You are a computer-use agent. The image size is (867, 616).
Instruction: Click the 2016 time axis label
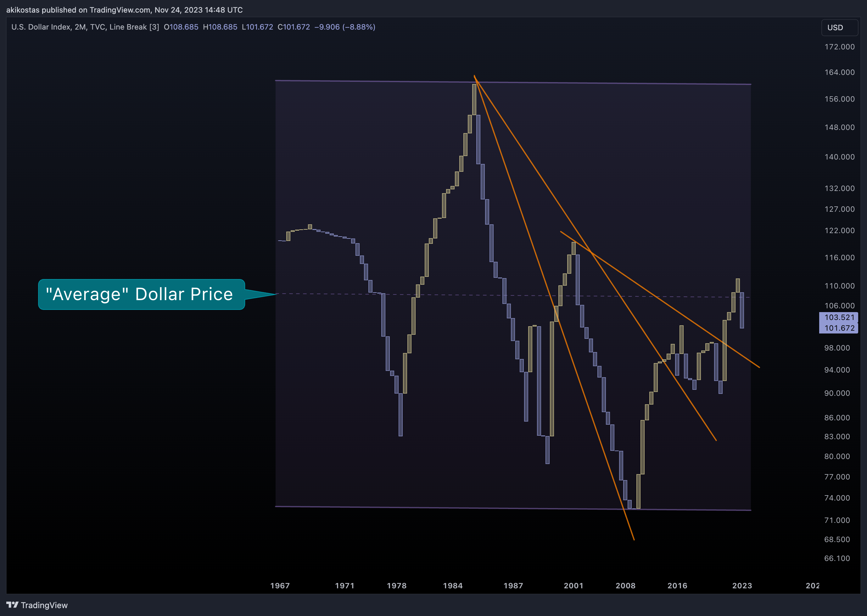[677, 586]
